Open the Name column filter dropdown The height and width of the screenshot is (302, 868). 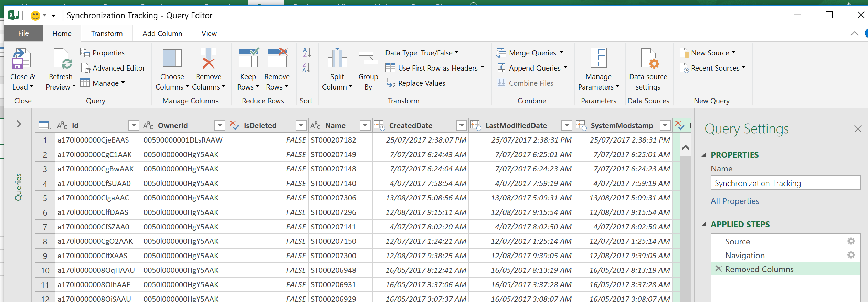[365, 126]
